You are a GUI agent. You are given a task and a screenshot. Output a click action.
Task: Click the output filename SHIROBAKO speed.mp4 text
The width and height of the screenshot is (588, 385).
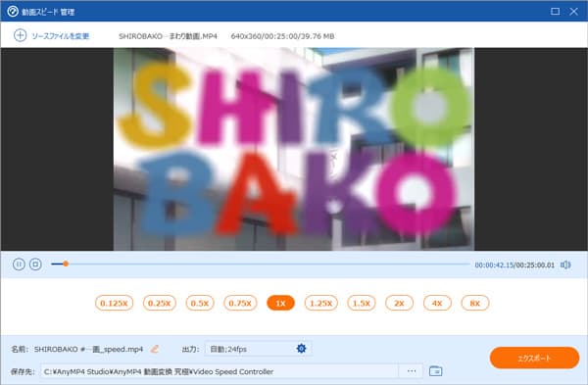88,349
